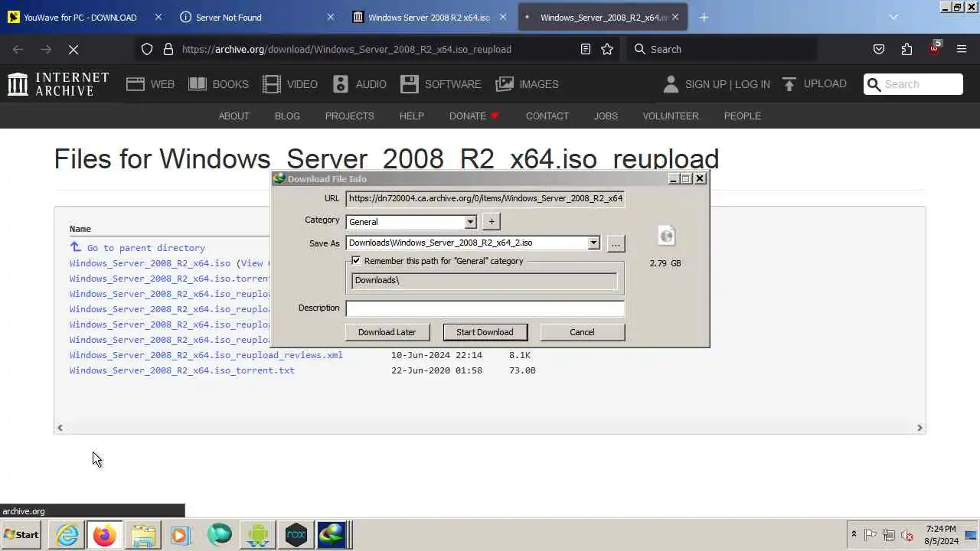
Task: Open the Firefox hamburger application menu
Action: (x=962, y=49)
